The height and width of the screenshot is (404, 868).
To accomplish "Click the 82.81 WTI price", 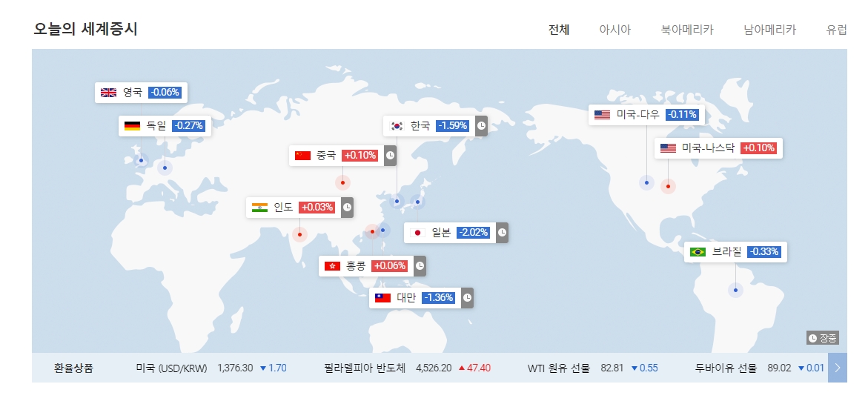I will pyautogui.click(x=612, y=368).
